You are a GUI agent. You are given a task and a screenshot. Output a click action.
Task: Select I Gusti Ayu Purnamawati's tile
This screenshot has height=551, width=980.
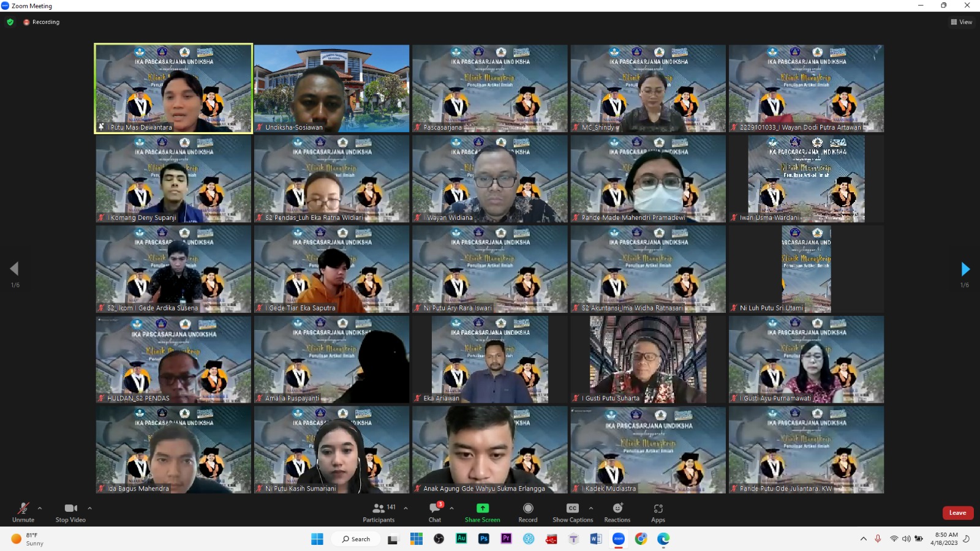(x=806, y=359)
